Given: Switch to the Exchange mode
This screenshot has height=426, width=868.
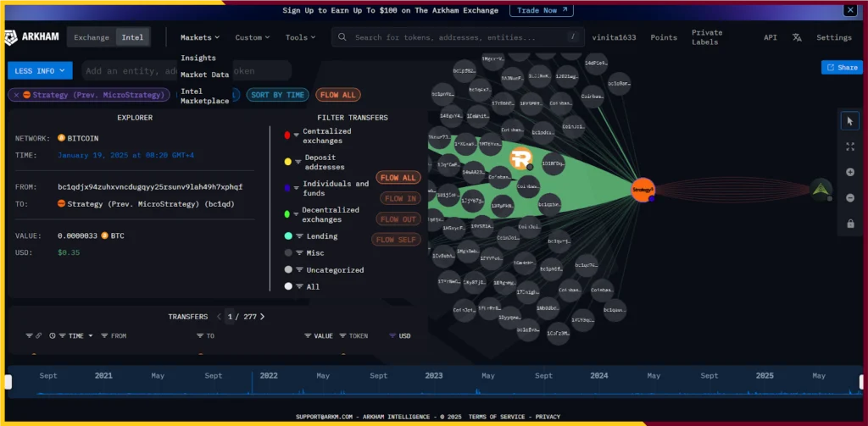Looking at the screenshot, I should tap(92, 37).
